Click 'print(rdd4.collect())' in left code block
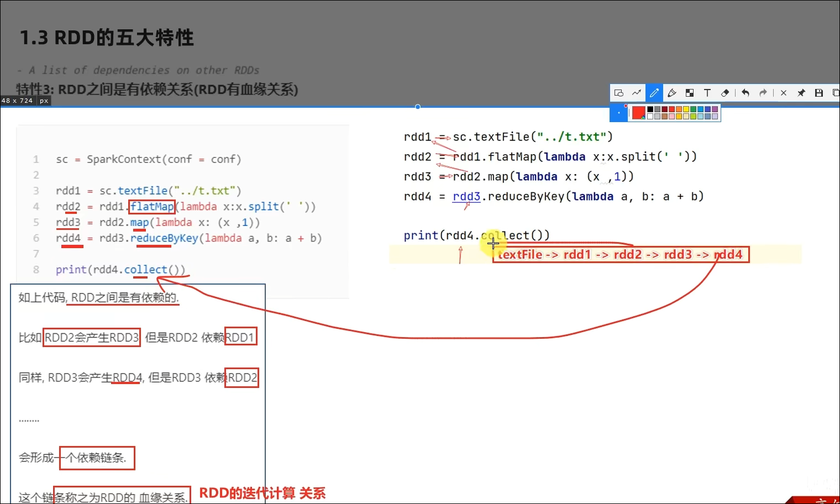 click(x=120, y=270)
